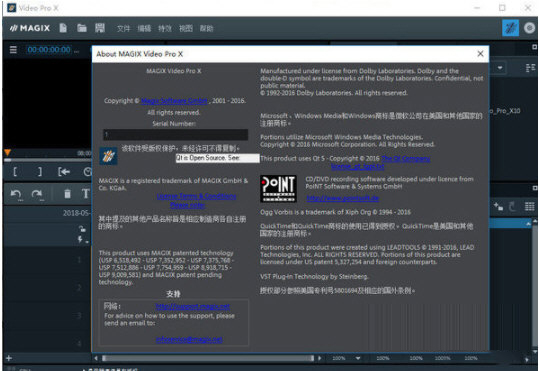Click the trash delete icon
The image size is (539, 371).
(x=67, y=194)
